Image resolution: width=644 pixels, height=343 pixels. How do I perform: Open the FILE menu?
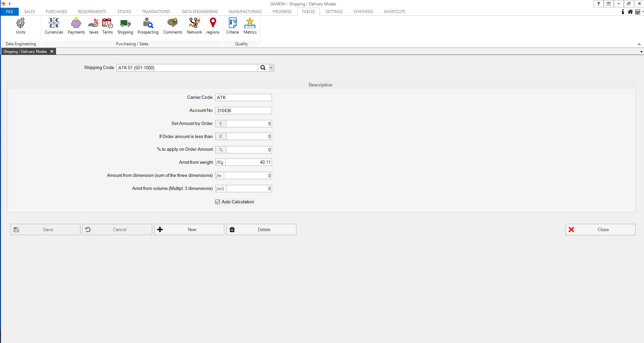coord(10,12)
